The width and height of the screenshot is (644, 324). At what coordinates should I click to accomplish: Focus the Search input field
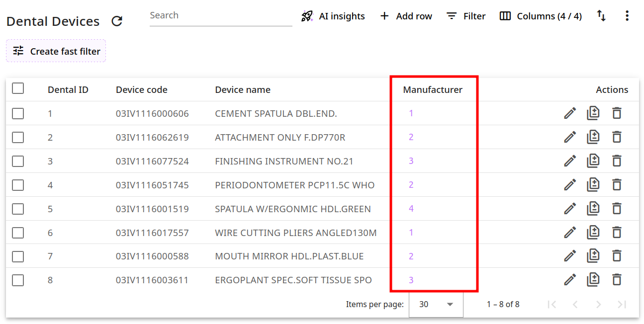220,16
